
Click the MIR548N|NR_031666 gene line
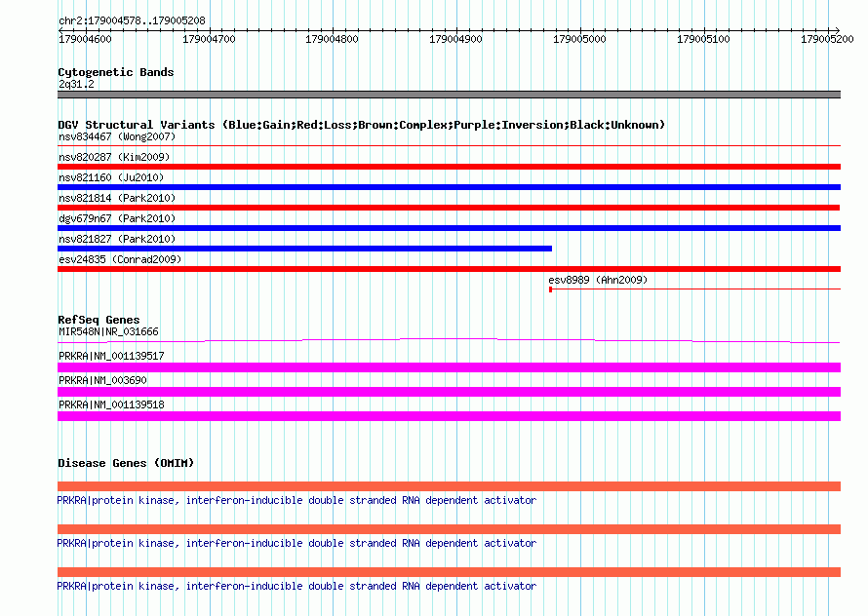(449, 340)
